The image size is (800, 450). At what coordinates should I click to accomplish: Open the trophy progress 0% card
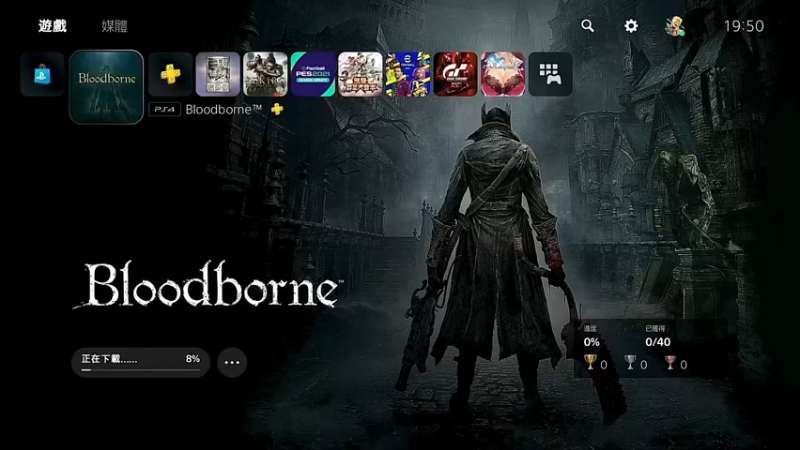(652, 348)
